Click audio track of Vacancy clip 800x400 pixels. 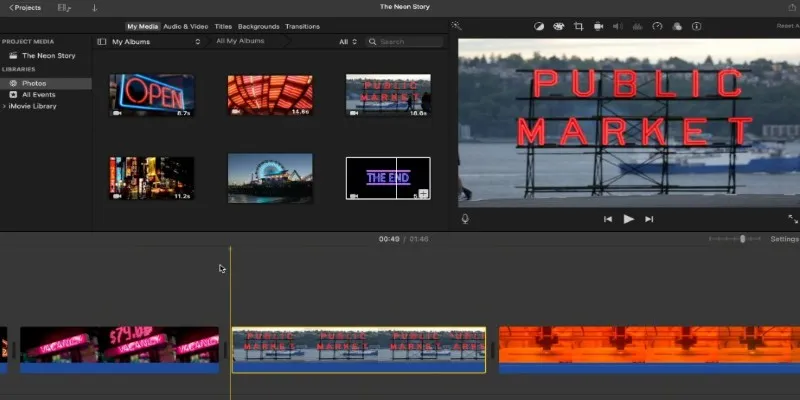point(119,368)
